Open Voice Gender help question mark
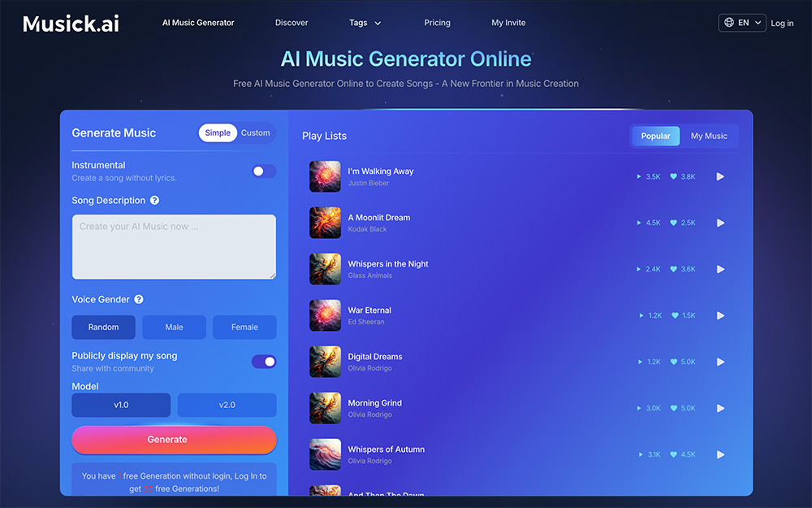The height and width of the screenshot is (508, 812). click(139, 300)
